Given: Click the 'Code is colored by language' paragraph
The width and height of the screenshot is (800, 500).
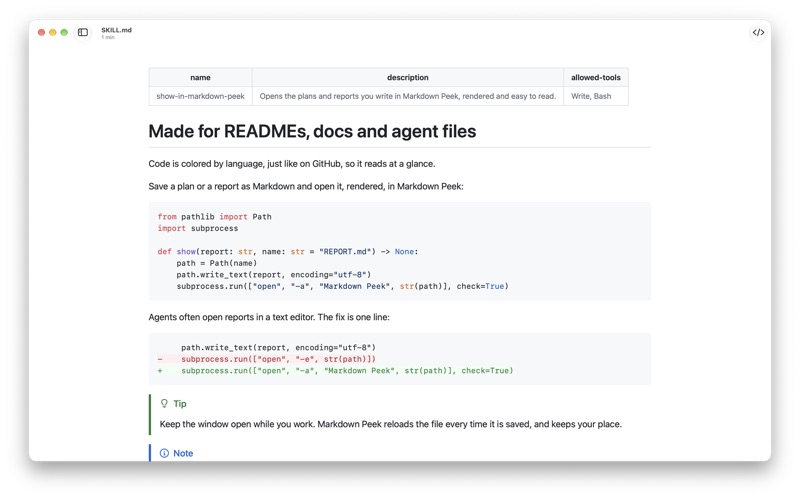Looking at the screenshot, I should tap(292, 164).
